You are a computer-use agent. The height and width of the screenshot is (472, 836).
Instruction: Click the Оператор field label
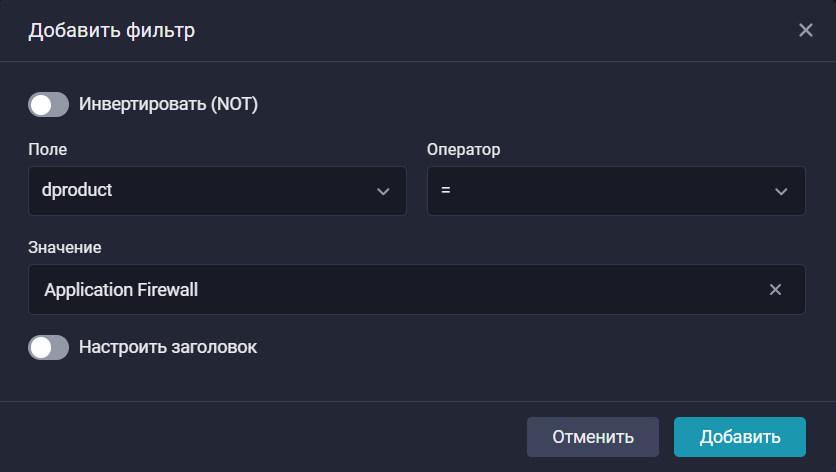(x=463, y=149)
